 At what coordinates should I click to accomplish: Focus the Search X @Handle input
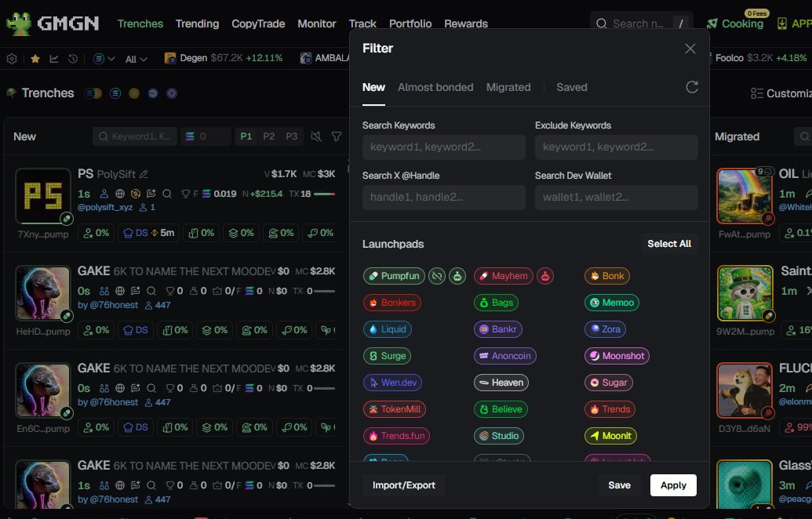(x=444, y=198)
